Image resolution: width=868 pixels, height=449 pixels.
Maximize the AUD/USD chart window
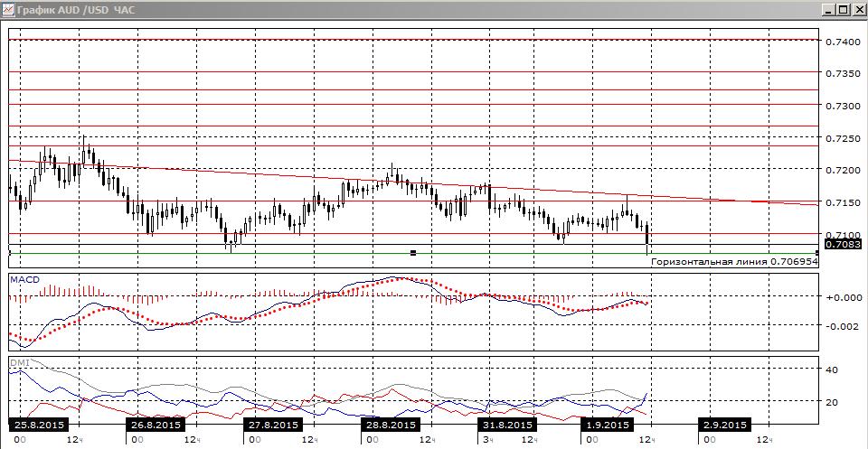click(843, 9)
